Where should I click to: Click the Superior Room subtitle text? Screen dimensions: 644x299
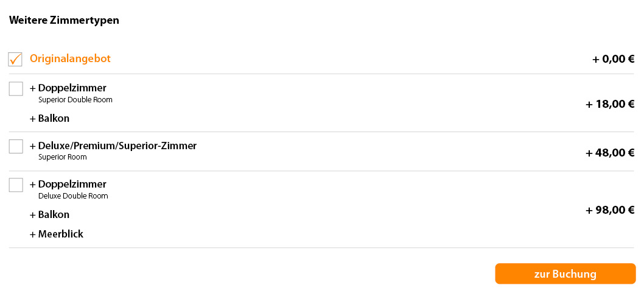point(63,157)
